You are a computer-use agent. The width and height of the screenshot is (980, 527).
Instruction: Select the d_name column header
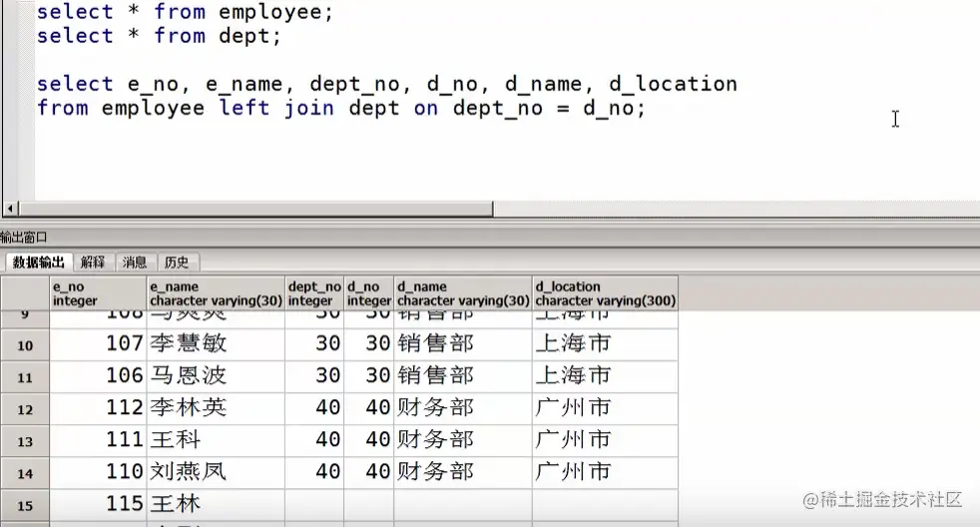pyautogui.click(x=463, y=293)
